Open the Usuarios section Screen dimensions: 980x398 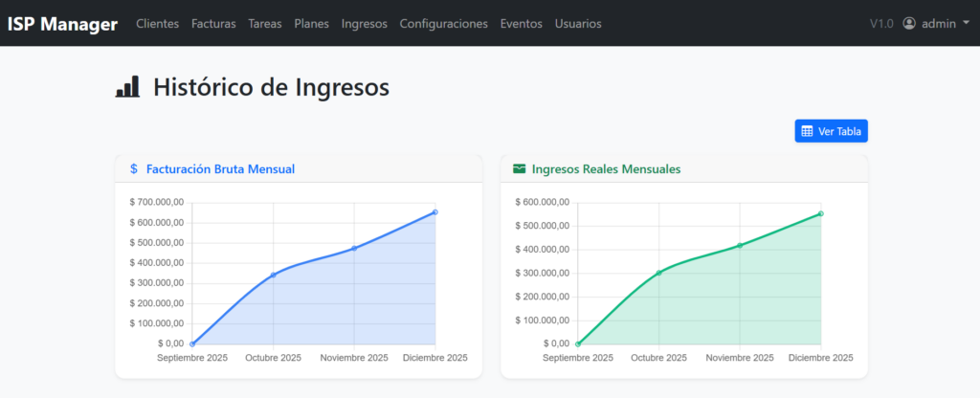(x=578, y=24)
